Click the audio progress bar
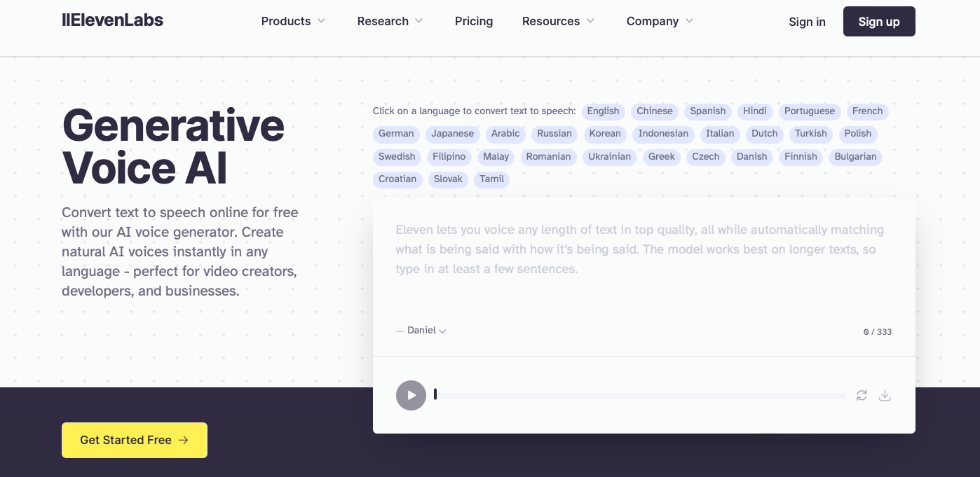This screenshot has height=477, width=980. [639, 396]
